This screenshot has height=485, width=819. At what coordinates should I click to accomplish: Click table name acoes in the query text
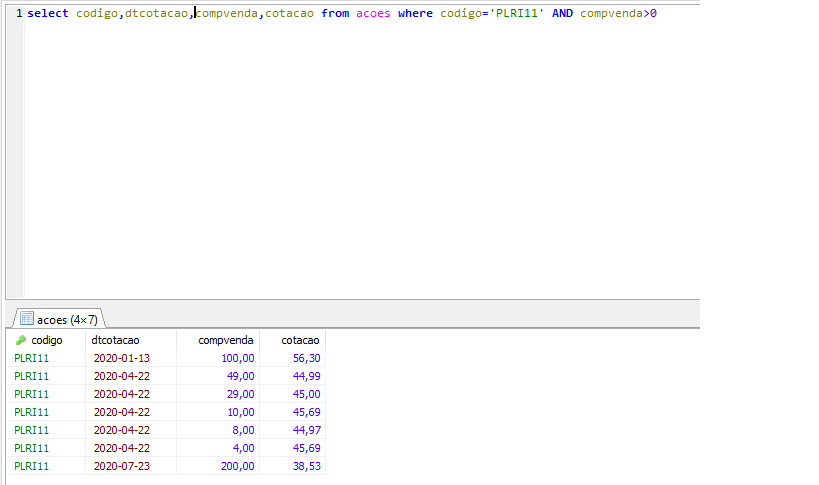click(373, 14)
